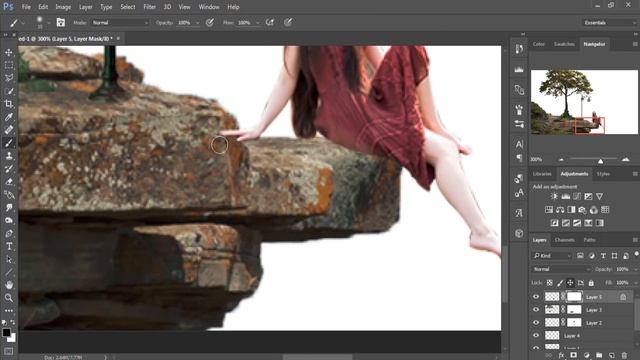640x360 pixels.
Task: Click the navigator zoom slider handle
Action: click(x=600, y=161)
